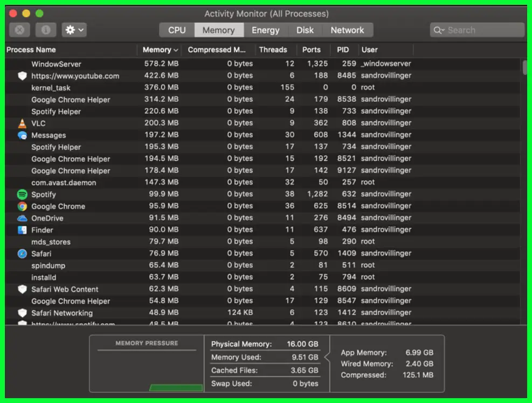
Task: Click the youtube.com shield icon
Action: pyautogui.click(x=22, y=76)
